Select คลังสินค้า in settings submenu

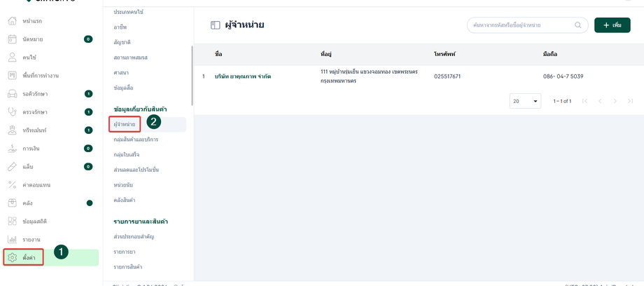click(x=125, y=200)
